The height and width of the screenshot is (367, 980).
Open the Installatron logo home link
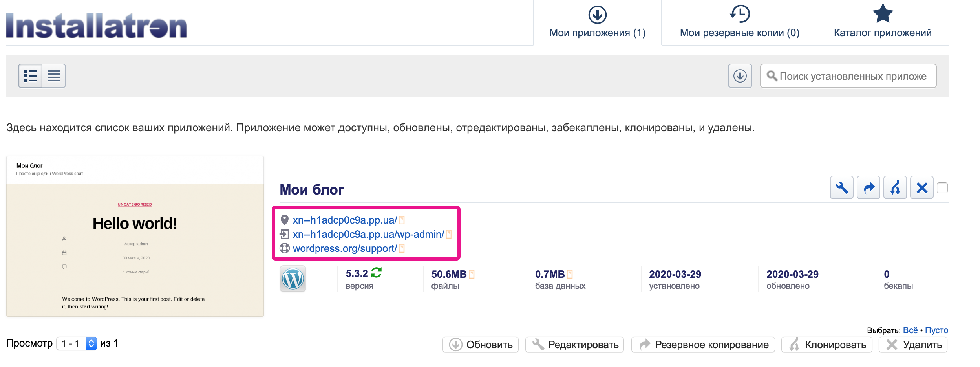pyautogui.click(x=97, y=26)
